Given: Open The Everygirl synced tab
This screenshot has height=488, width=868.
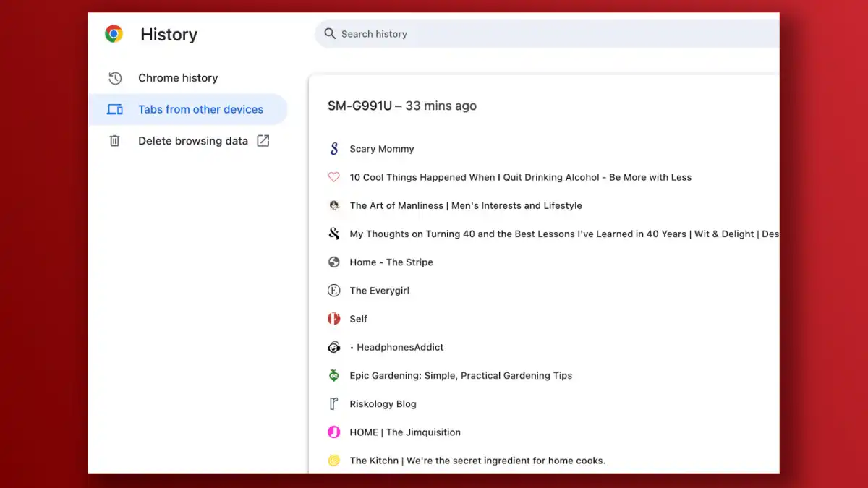Looking at the screenshot, I should tap(379, 291).
